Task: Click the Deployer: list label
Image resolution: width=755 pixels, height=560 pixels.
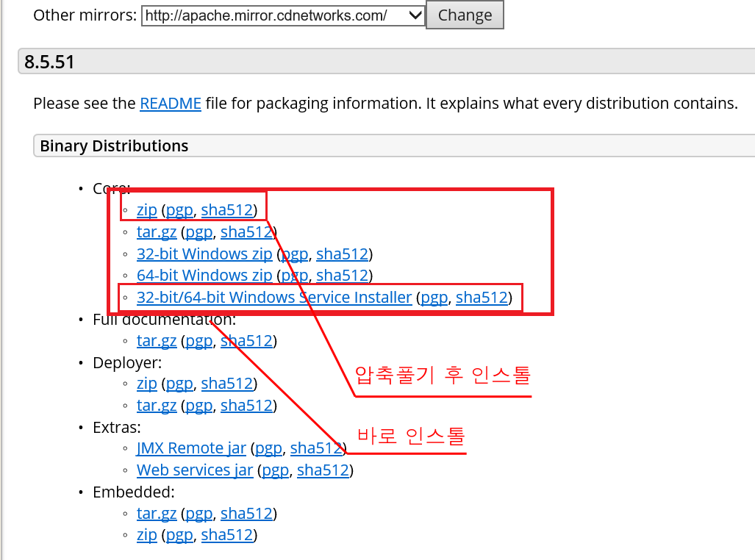Action: [127, 362]
